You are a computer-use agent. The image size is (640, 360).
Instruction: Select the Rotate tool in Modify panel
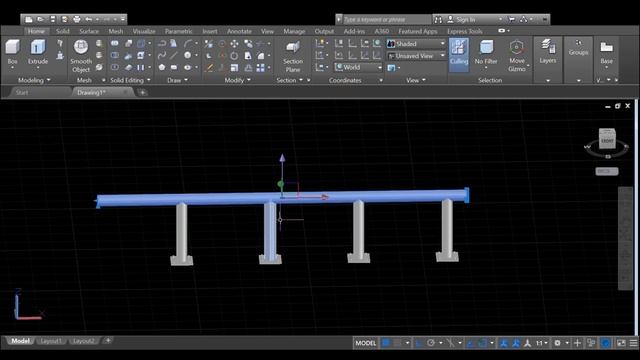point(234,56)
